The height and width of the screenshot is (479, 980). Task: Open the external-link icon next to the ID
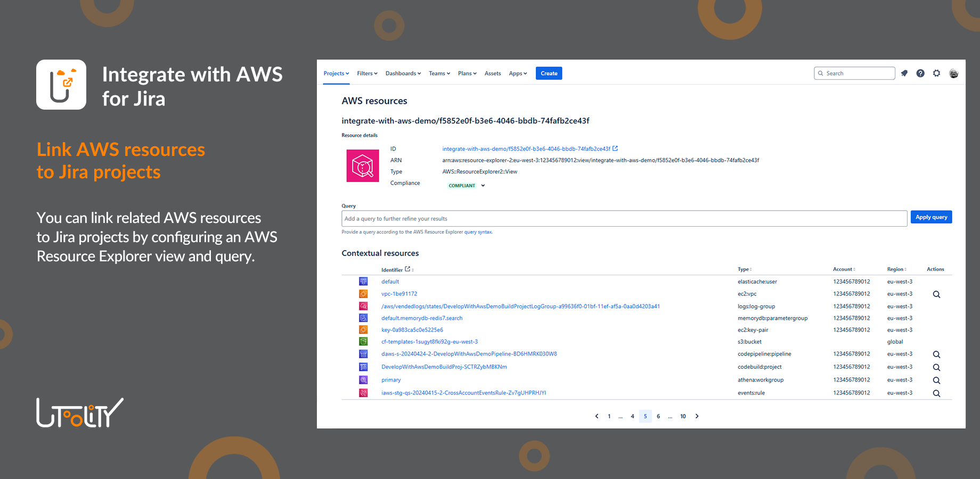pos(616,148)
